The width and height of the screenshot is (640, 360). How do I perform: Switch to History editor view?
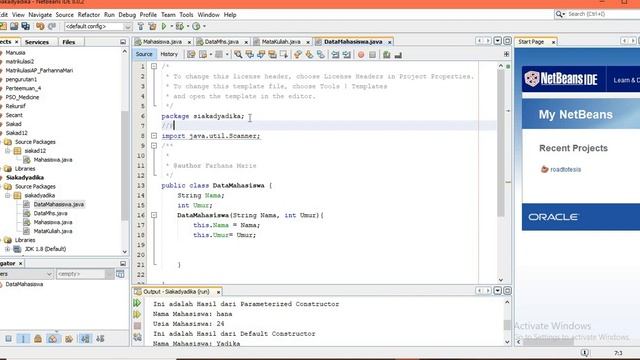(x=169, y=54)
